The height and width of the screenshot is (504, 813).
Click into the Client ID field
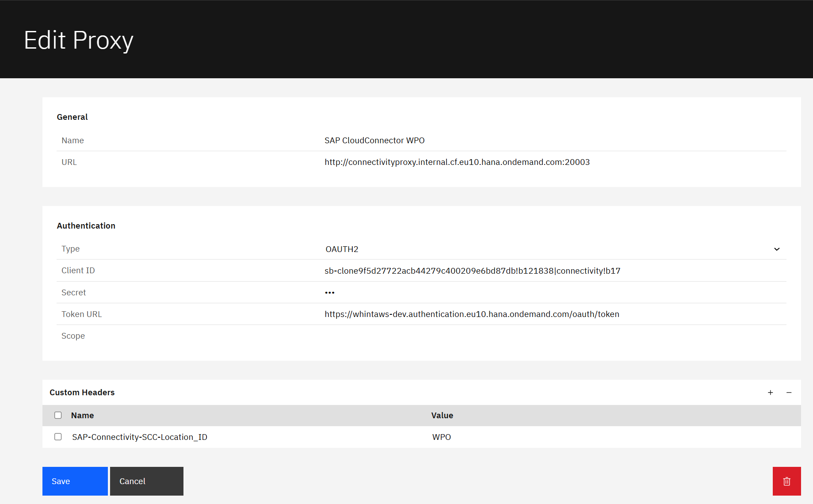553,271
